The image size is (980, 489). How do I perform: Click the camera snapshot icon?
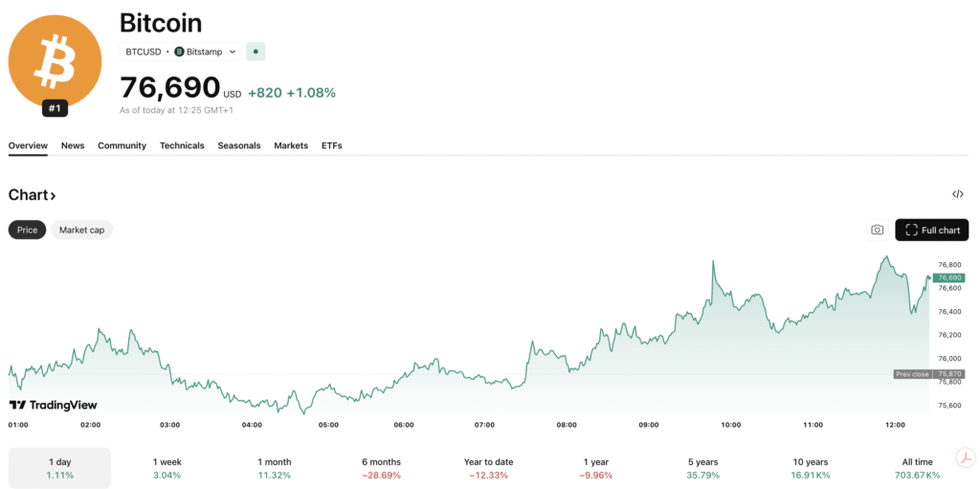(x=877, y=230)
